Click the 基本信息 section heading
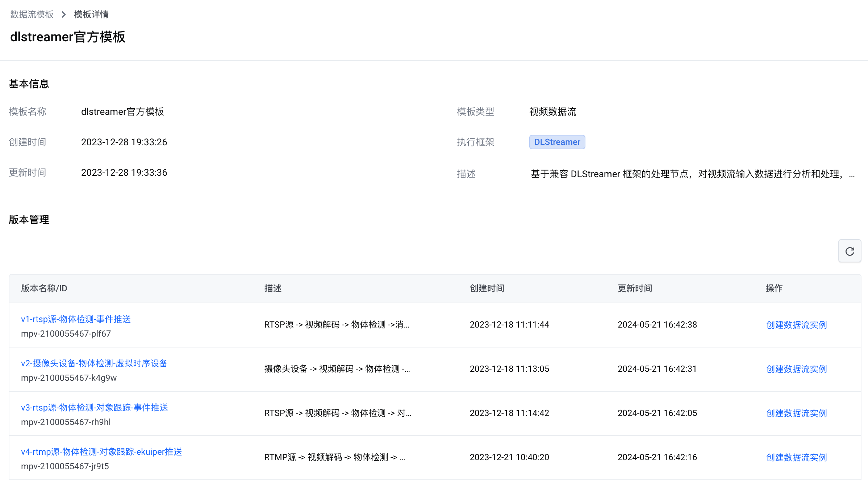This screenshot has height=487, width=868. 29,84
